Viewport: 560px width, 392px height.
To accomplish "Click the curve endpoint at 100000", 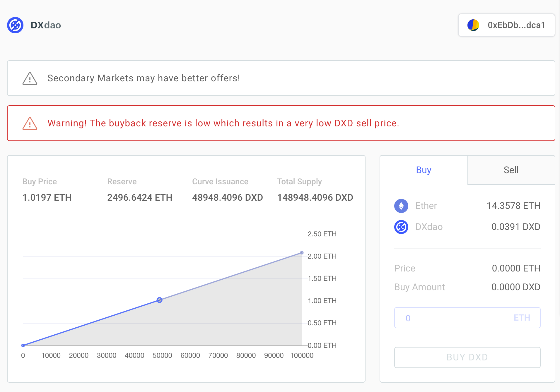I will coord(302,253).
